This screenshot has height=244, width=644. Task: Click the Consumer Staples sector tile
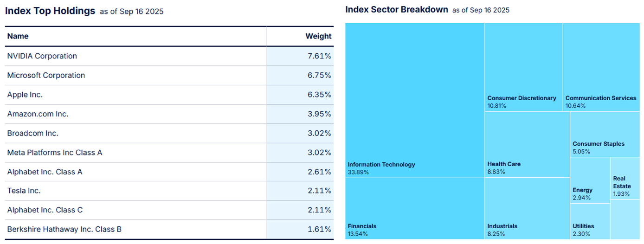coord(605,135)
